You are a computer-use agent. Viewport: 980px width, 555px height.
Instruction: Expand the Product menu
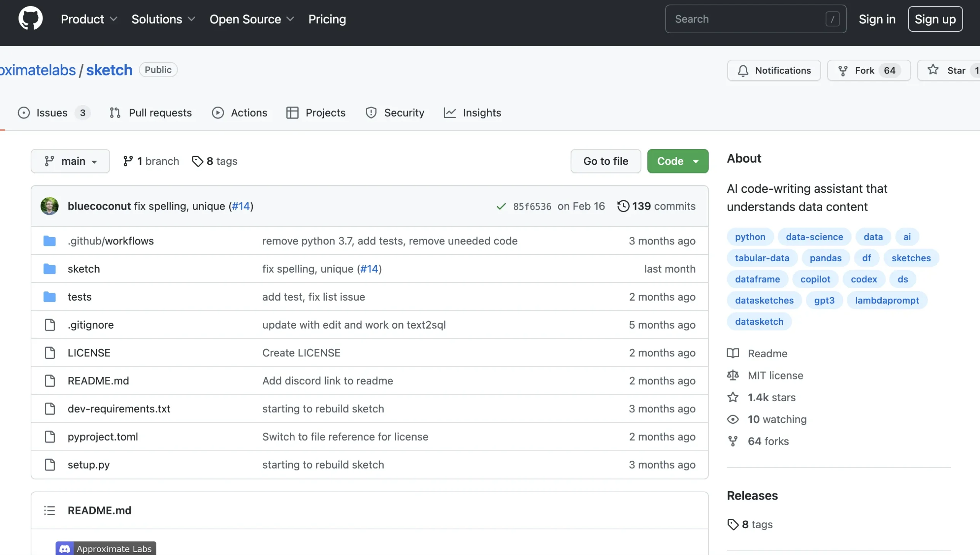tap(89, 19)
